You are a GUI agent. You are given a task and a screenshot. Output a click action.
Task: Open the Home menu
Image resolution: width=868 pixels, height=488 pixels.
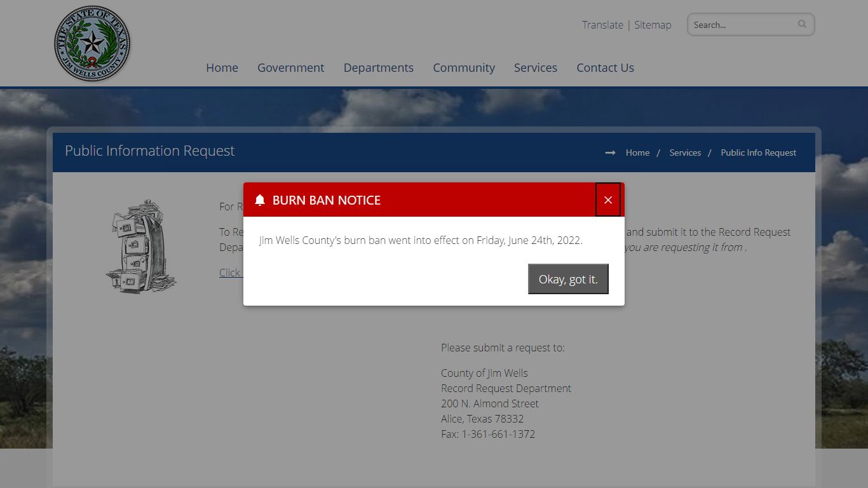(x=222, y=67)
